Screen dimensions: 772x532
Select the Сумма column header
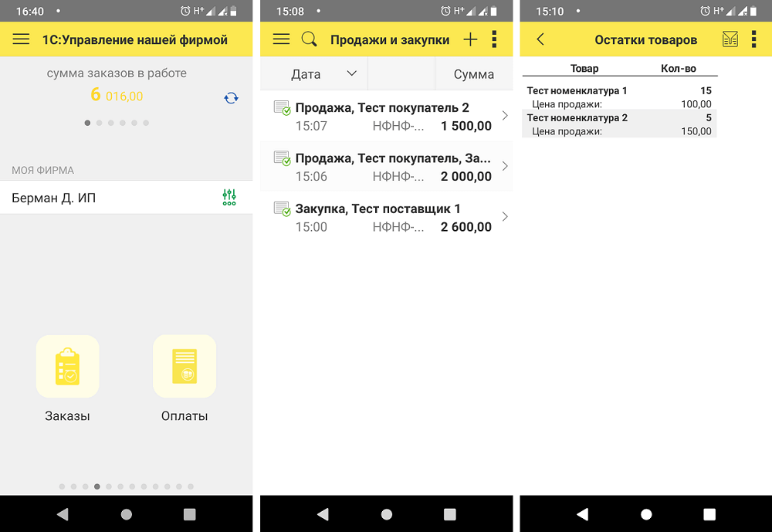(474, 74)
